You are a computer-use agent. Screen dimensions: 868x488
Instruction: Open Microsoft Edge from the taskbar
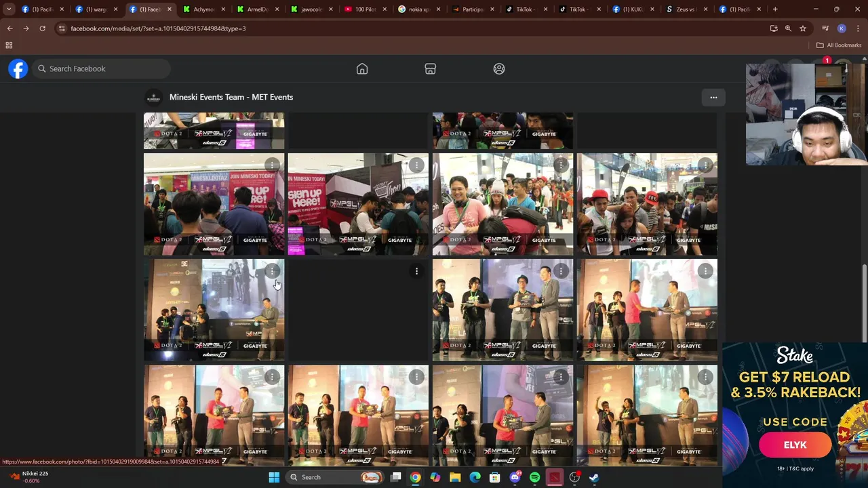click(475, 477)
